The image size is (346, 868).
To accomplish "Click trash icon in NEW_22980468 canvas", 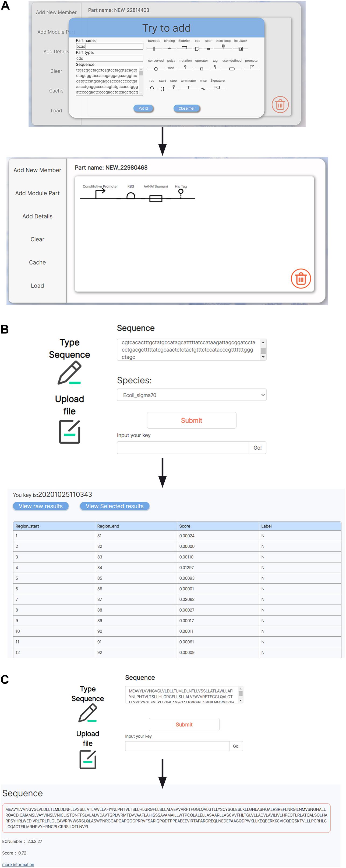I will (301, 279).
